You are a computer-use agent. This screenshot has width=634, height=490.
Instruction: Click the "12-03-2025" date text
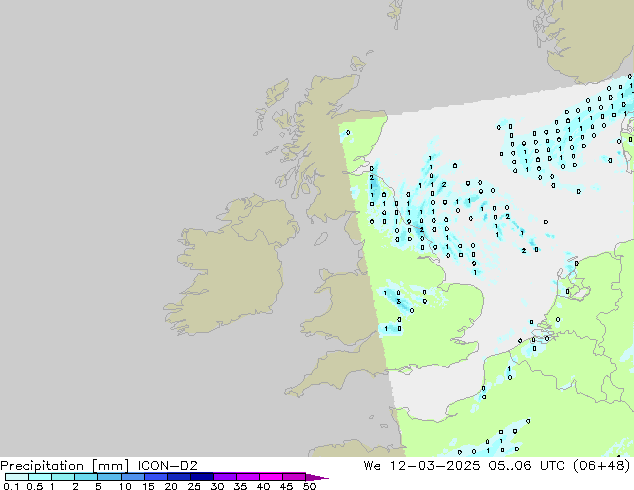tap(435, 466)
